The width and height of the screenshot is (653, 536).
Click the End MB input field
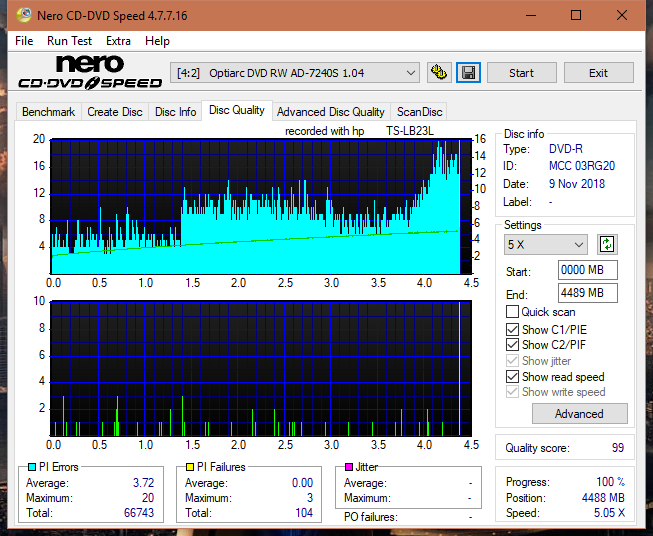pyautogui.click(x=588, y=292)
